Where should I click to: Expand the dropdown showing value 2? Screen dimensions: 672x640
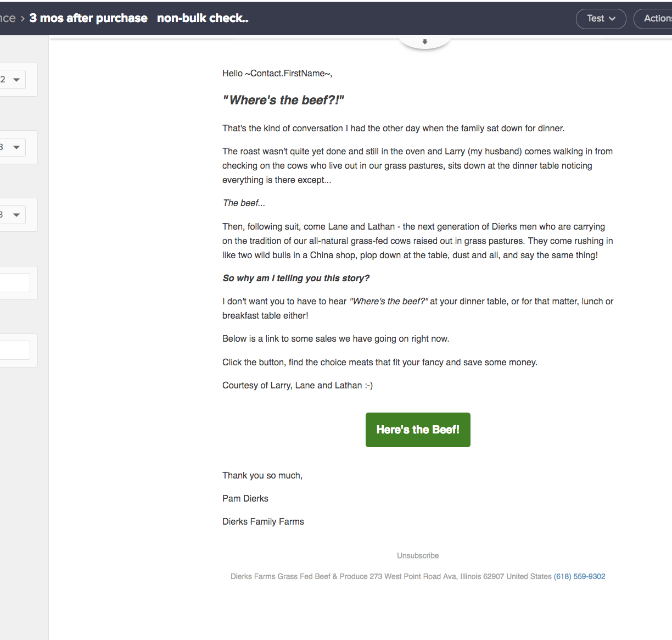point(12,80)
